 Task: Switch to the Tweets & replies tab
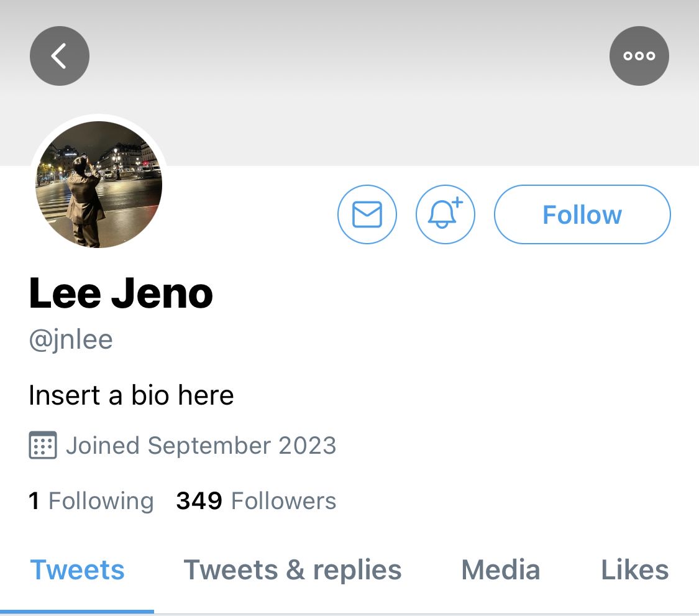[293, 569]
